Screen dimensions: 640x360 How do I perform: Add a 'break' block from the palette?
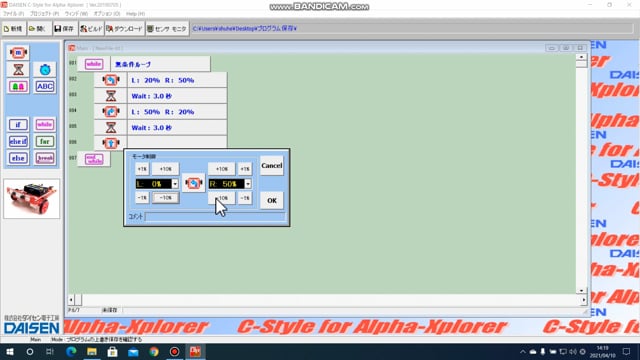tap(44, 158)
